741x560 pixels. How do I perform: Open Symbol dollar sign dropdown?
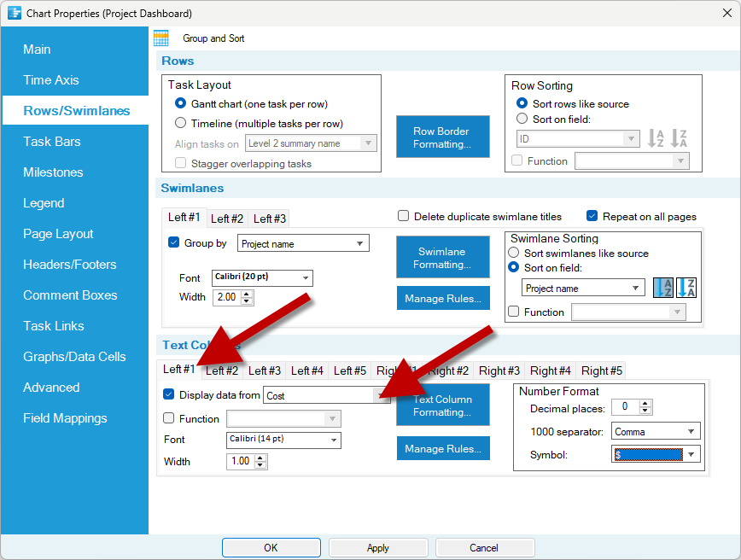[x=656, y=455]
